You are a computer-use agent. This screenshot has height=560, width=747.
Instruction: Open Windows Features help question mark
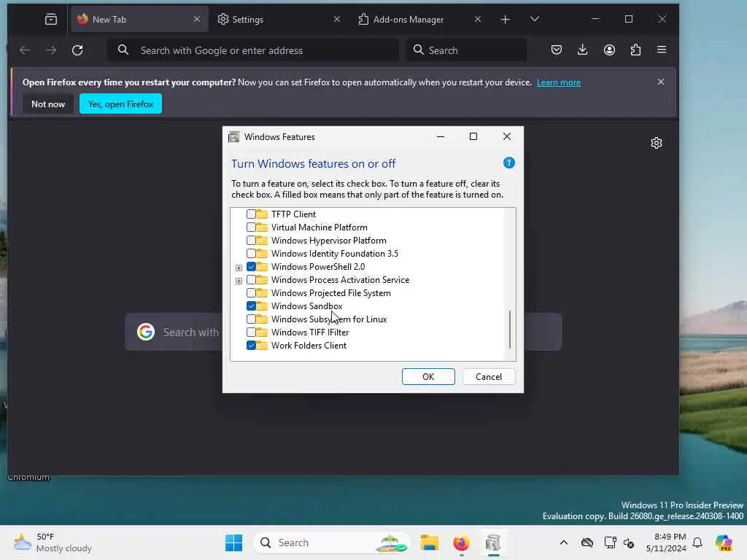508,163
